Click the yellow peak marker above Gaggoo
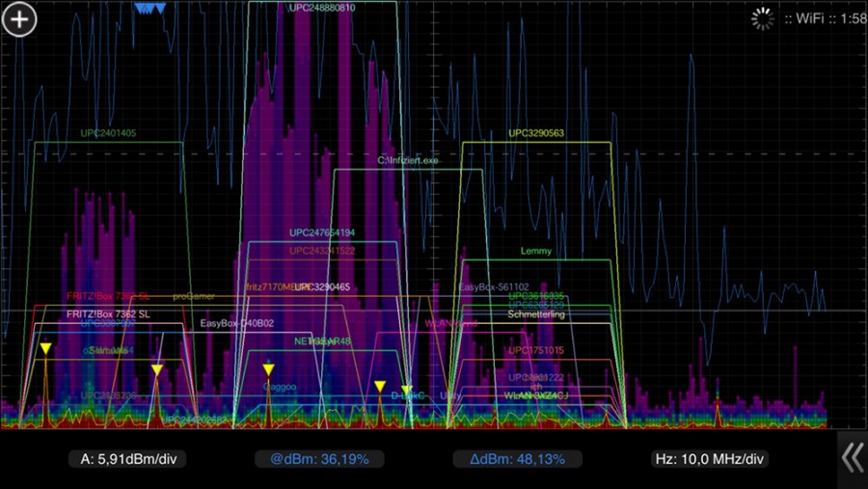868x489 pixels. 269,370
